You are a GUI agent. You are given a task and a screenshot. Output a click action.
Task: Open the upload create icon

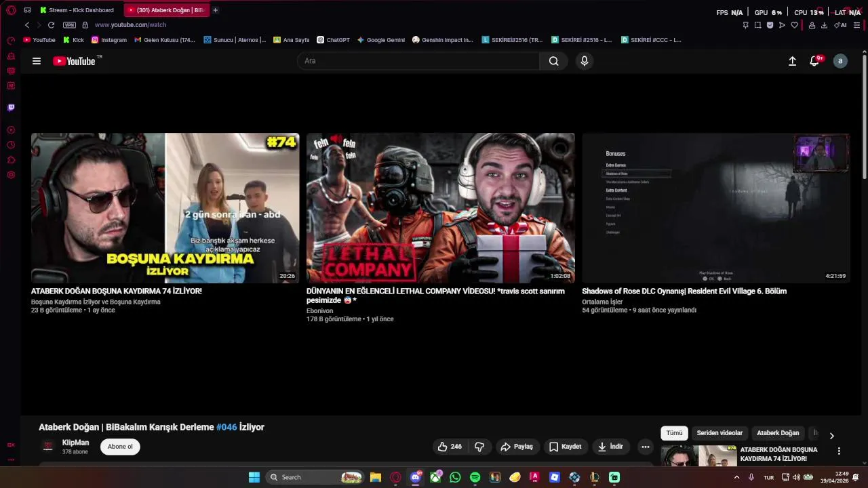pos(792,61)
